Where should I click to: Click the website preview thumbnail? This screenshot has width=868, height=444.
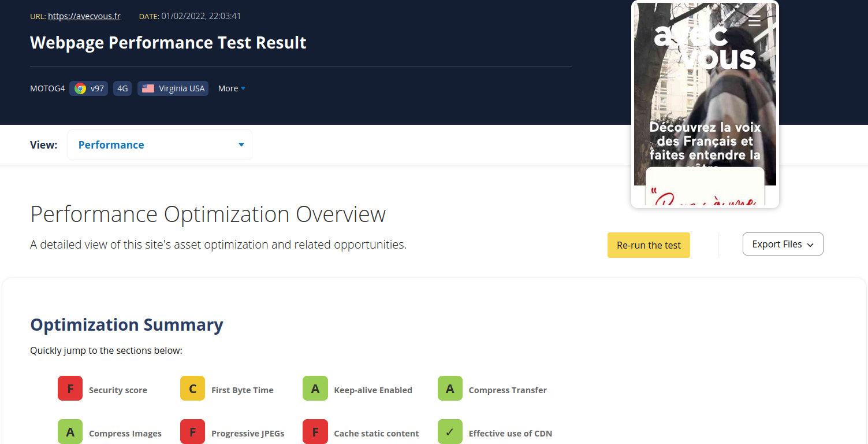(705, 104)
